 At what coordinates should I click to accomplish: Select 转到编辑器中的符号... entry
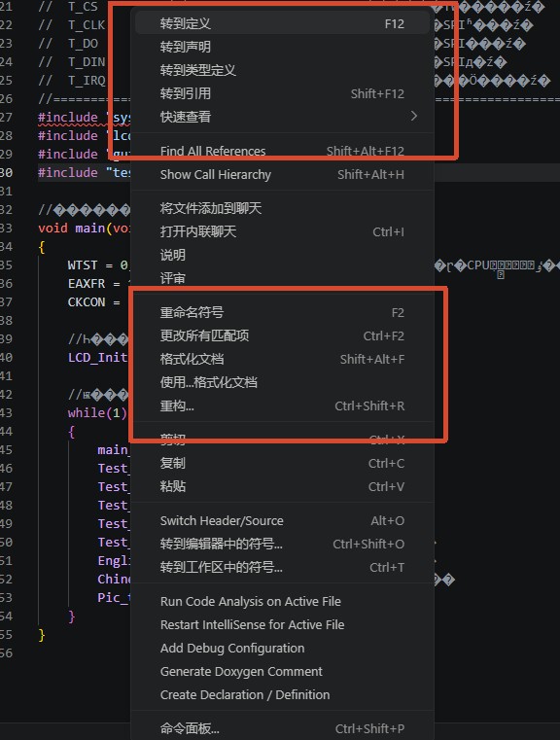coord(282,544)
